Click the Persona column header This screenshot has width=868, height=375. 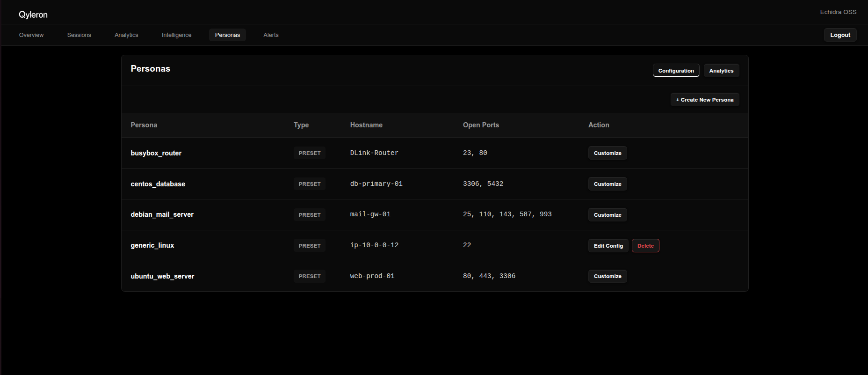coord(144,125)
